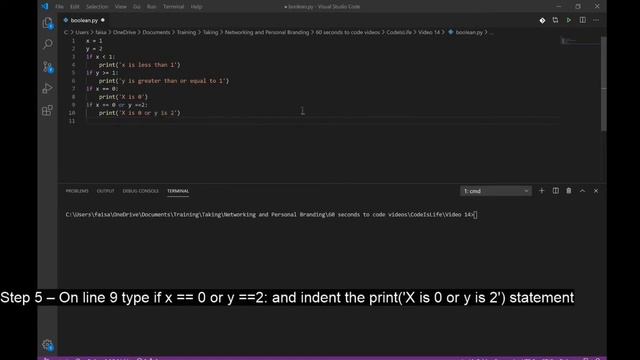Click 'Training' breadcrumb segment
The image size is (640, 360).
tap(186, 32)
